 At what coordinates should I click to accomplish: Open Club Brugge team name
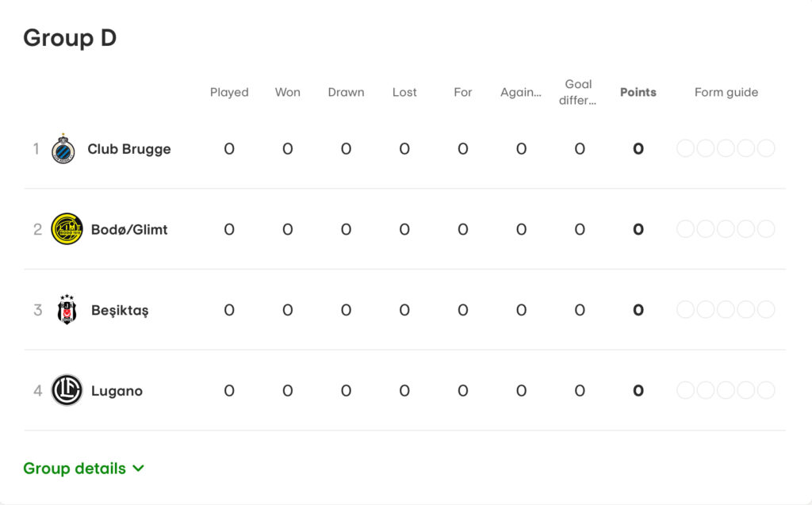tap(129, 149)
